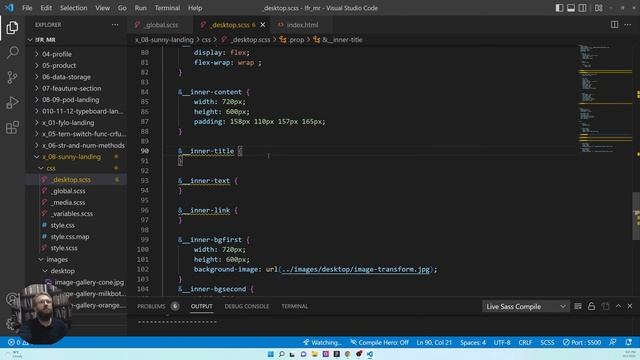Close the bottom panel

(630, 306)
